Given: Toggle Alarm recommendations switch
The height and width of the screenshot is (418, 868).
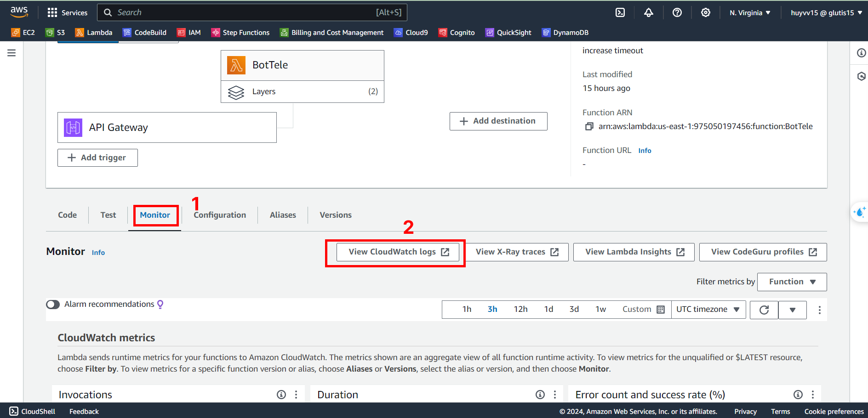Looking at the screenshot, I should tap(53, 305).
